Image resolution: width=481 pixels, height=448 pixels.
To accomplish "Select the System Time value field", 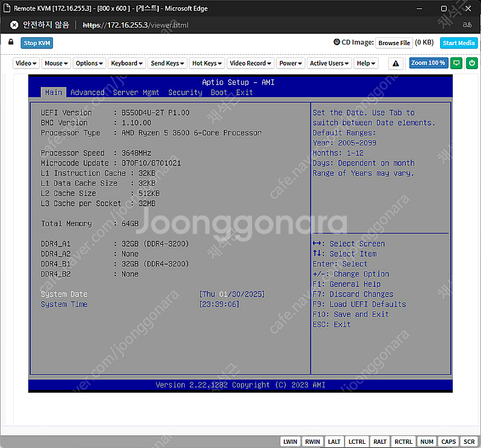I will (x=219, y=304).
